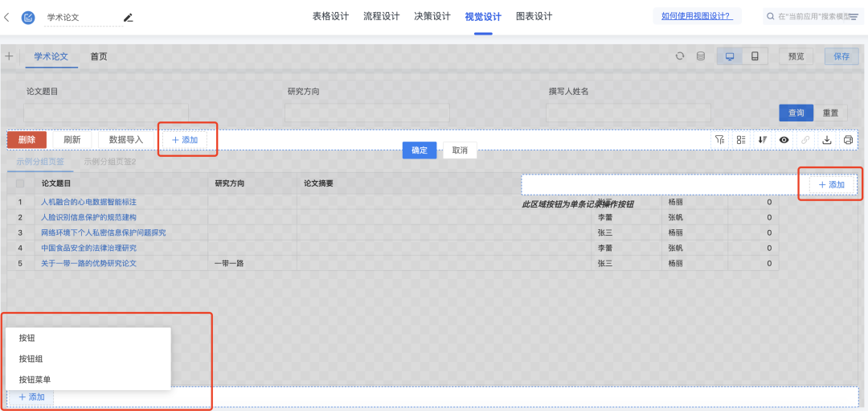Click the blue 确定 button

click(x=420, y=150)
